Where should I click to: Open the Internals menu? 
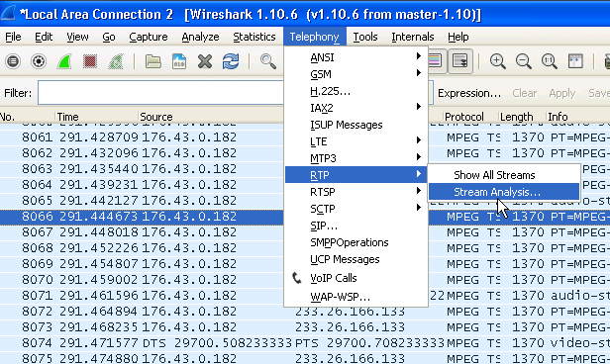pyautogui.click(x=413, y=37)
